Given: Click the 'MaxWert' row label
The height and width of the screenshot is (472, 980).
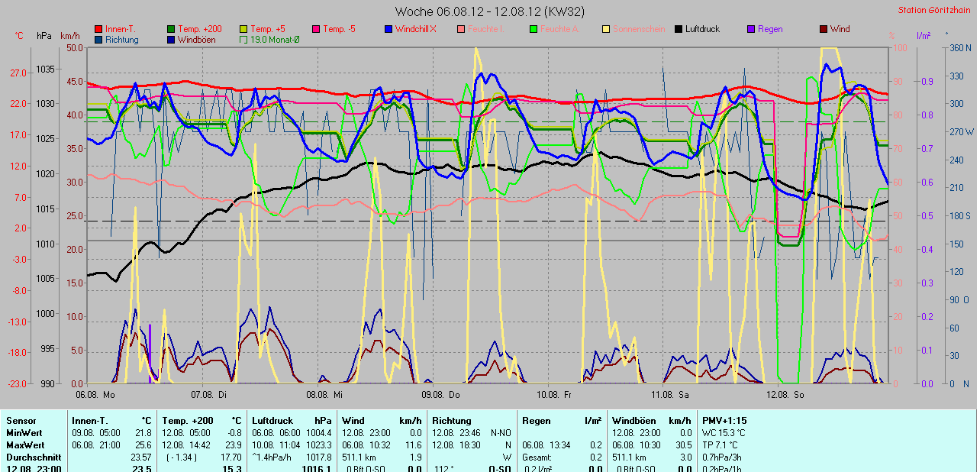Looking at the screenshot, I should [x=25, y=445].
